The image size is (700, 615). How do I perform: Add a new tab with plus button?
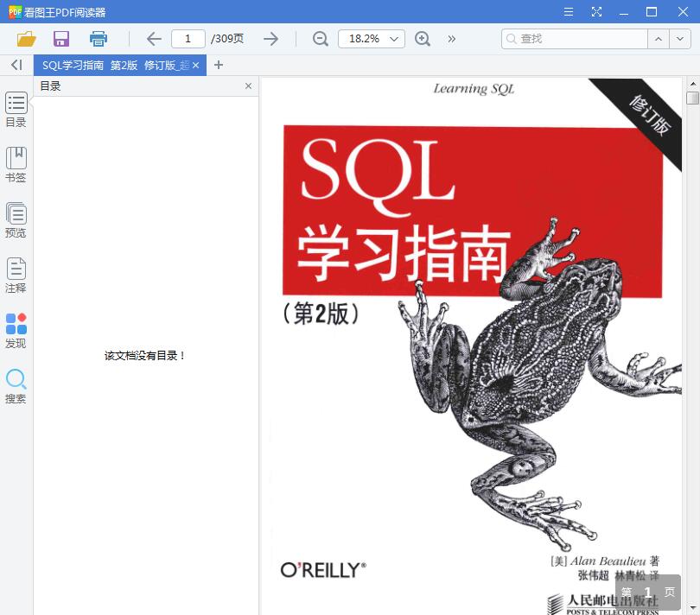point(219,65)
